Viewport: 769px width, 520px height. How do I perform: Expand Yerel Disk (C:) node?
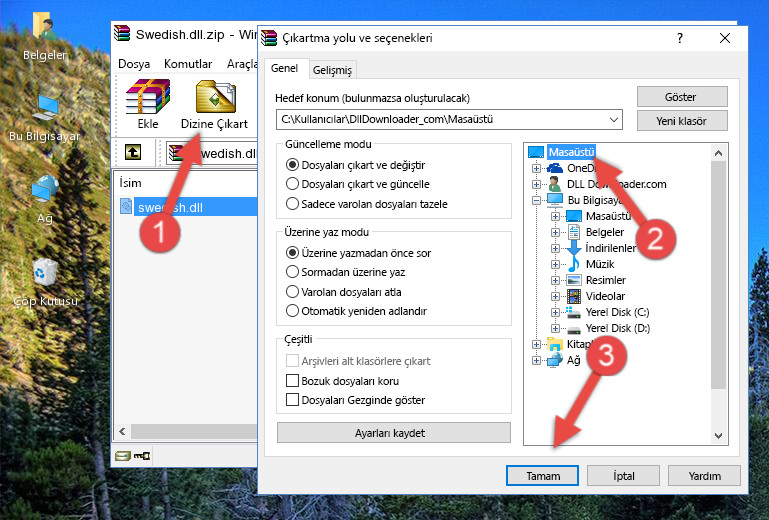555,312
